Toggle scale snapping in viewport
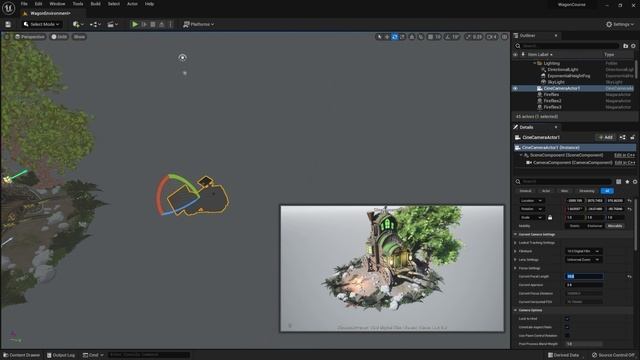Image resolution: width=640 pixels, height=360 pixels. (x=468, y=37)
